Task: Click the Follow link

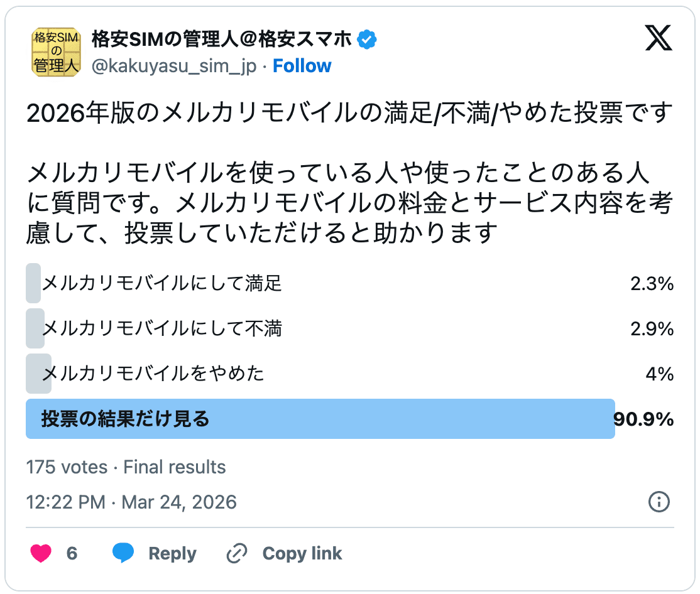Action: (x=302, y=65)
